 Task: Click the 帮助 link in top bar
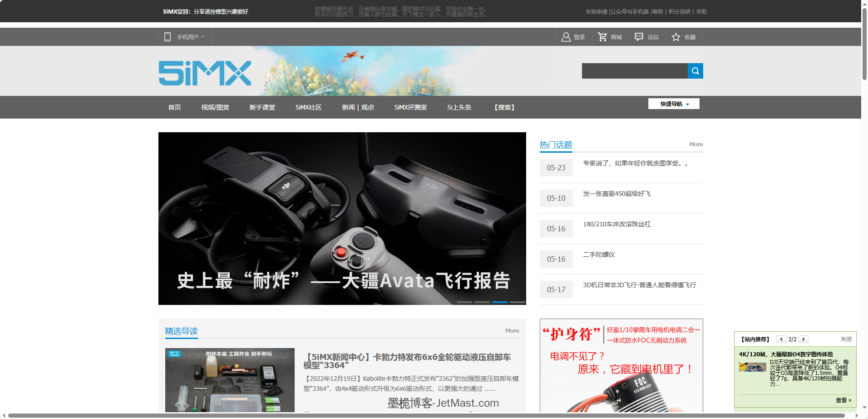click(x=658, y=12)
